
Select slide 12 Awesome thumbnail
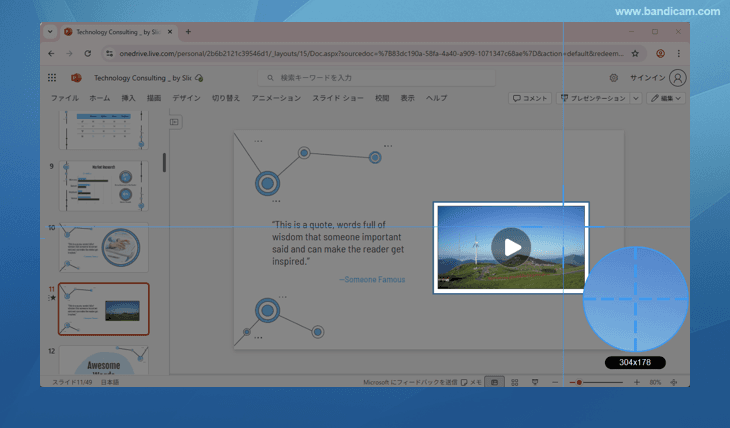pos(104,360)
